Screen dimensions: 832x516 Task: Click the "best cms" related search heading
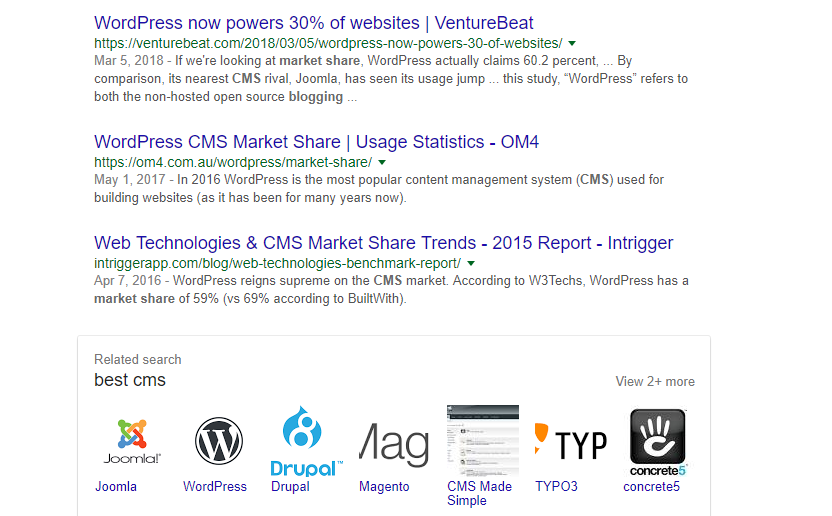click(x=130, y=380)
